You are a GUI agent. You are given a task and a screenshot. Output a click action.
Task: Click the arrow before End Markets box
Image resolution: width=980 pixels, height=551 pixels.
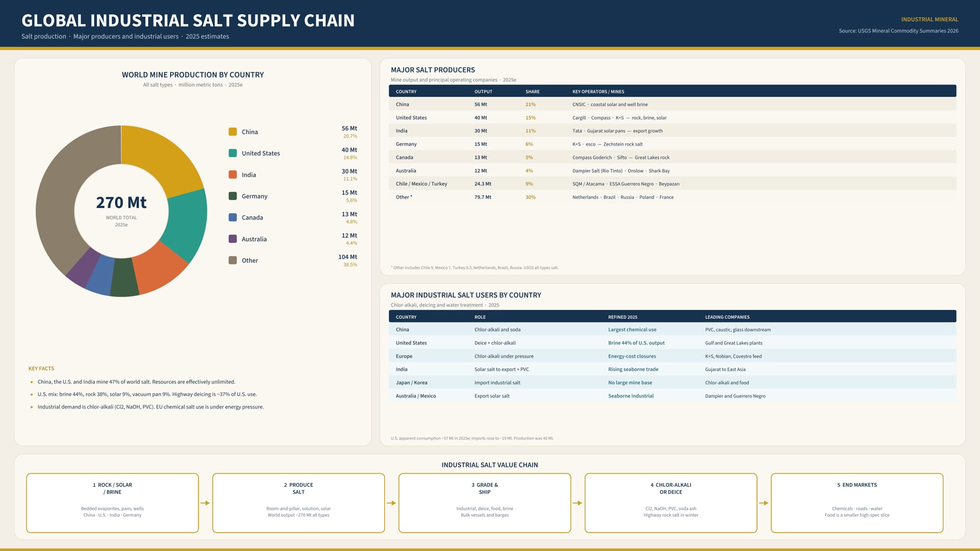[764, 503]
